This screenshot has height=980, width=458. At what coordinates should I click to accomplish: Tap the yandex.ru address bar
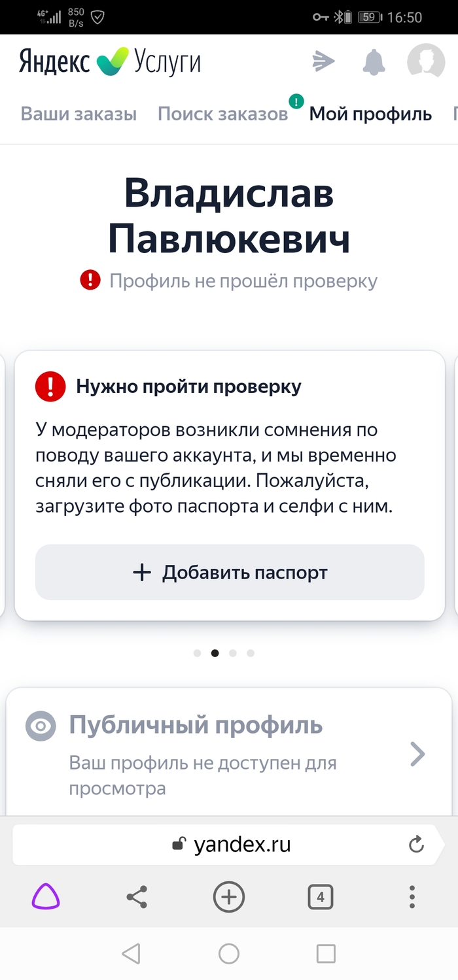230,845
